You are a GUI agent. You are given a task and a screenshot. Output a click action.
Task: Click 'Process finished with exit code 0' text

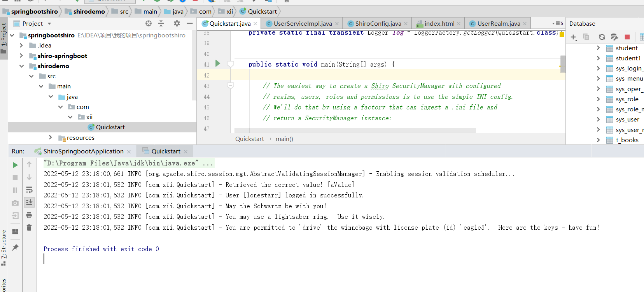pyautogui.click(x=101, y=249)
